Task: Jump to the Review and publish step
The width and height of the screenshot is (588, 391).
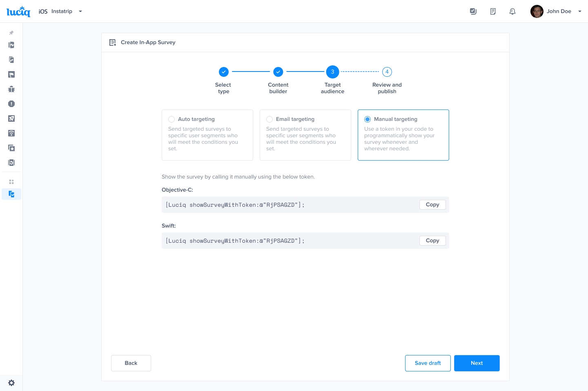Action: (x=387, y=72)
